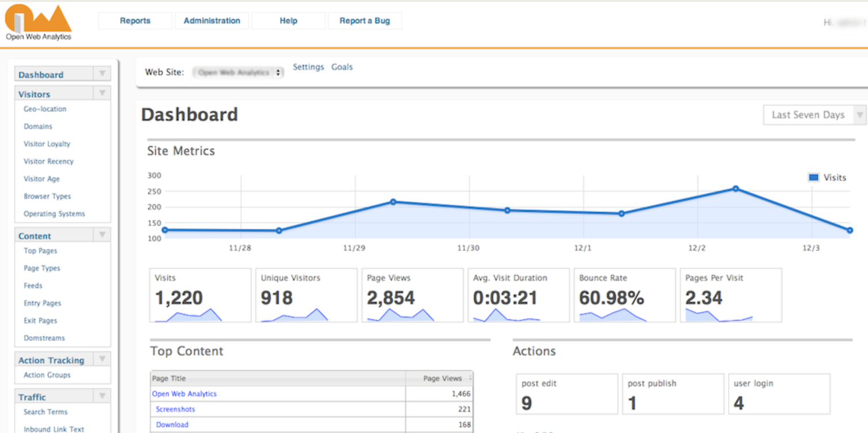The width and height of the screenshot is (868, 433).
Task: Select the Action Tracking sidebar heading
Action: coord(51,360)
